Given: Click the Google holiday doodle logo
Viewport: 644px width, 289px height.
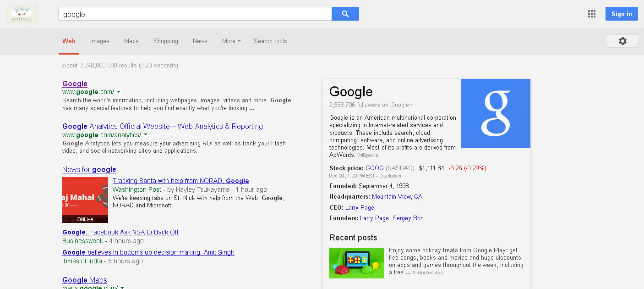Looking at the screenshot, I should tap(22, 14).
